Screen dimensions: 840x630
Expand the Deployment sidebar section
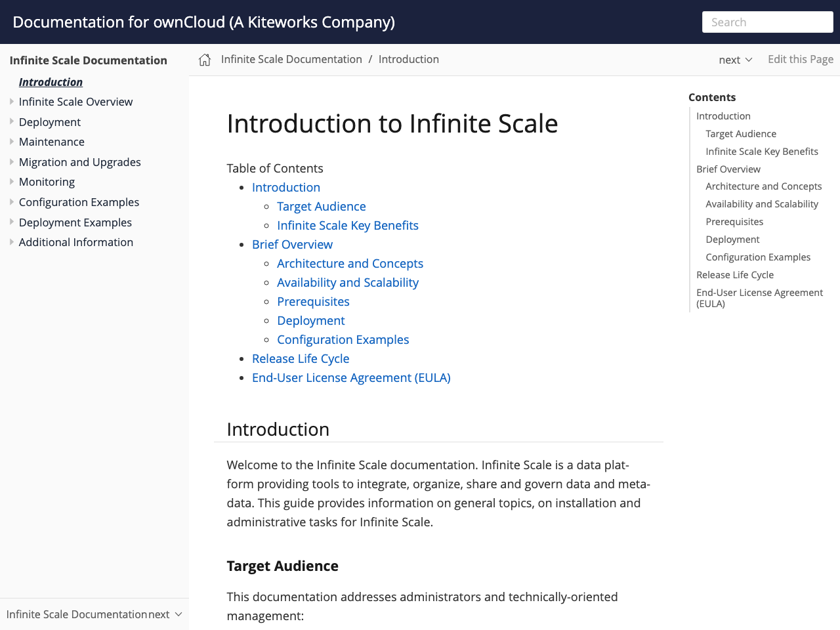(11, 122)
